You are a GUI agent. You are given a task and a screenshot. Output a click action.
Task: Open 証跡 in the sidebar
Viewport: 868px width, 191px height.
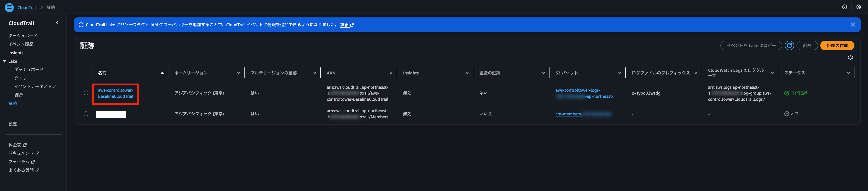pyautogui.click(x=12, y=104)
